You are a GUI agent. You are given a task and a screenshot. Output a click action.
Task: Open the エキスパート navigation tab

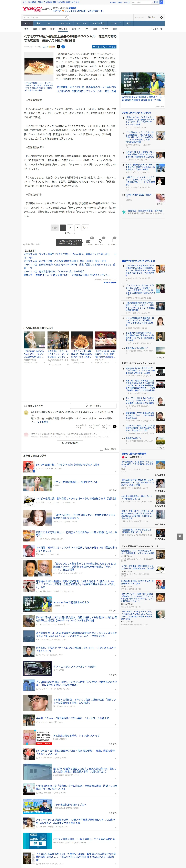click(x=64, y=24)
